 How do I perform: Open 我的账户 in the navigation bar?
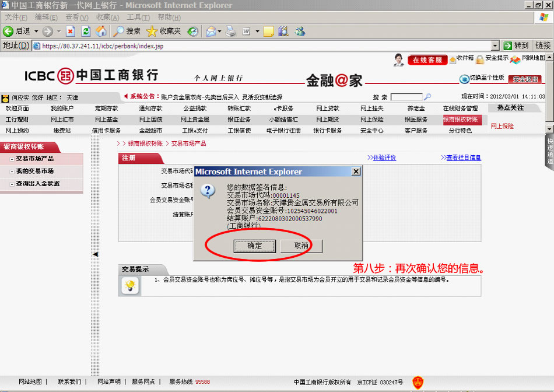62,108
